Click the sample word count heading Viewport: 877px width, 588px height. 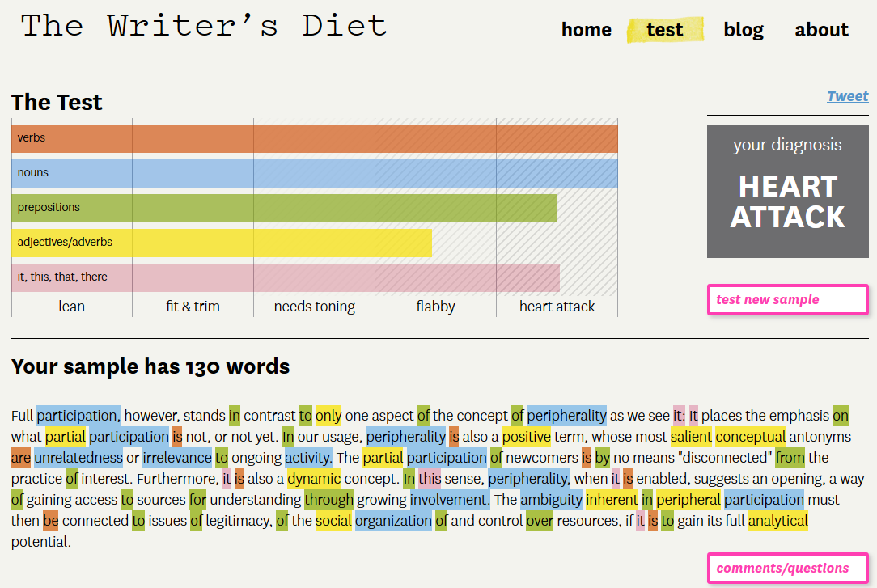(x=150, y=366)
